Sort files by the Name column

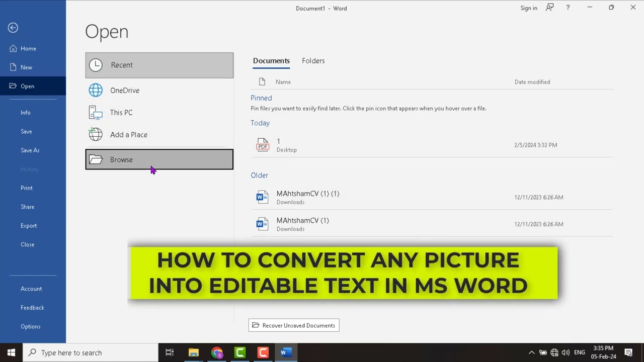coord(283,82)
